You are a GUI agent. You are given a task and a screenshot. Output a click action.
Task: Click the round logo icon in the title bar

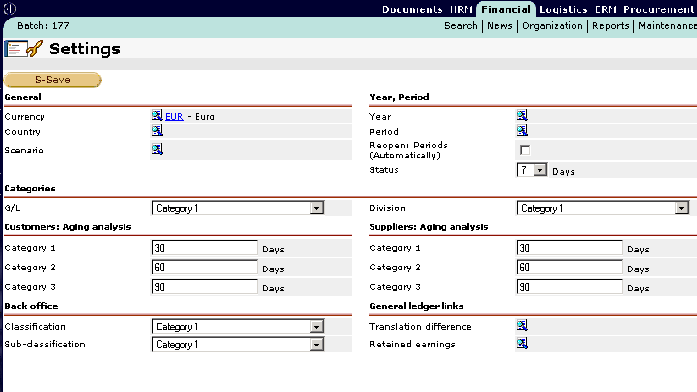(10, 8)
